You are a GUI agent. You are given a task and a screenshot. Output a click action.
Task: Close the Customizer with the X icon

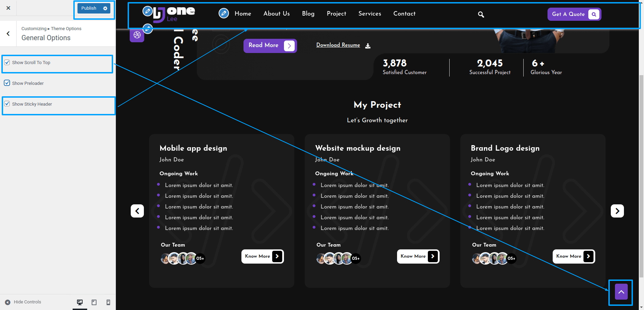pyautogui.click(x=8, y=8)
